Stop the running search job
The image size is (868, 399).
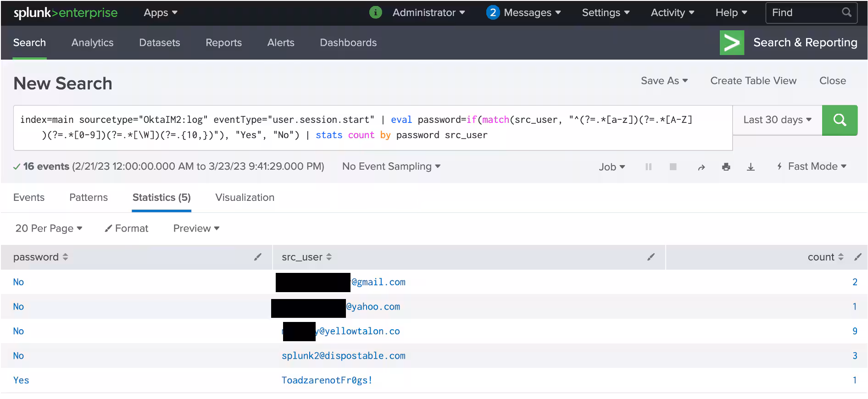[x=673, y=167]
